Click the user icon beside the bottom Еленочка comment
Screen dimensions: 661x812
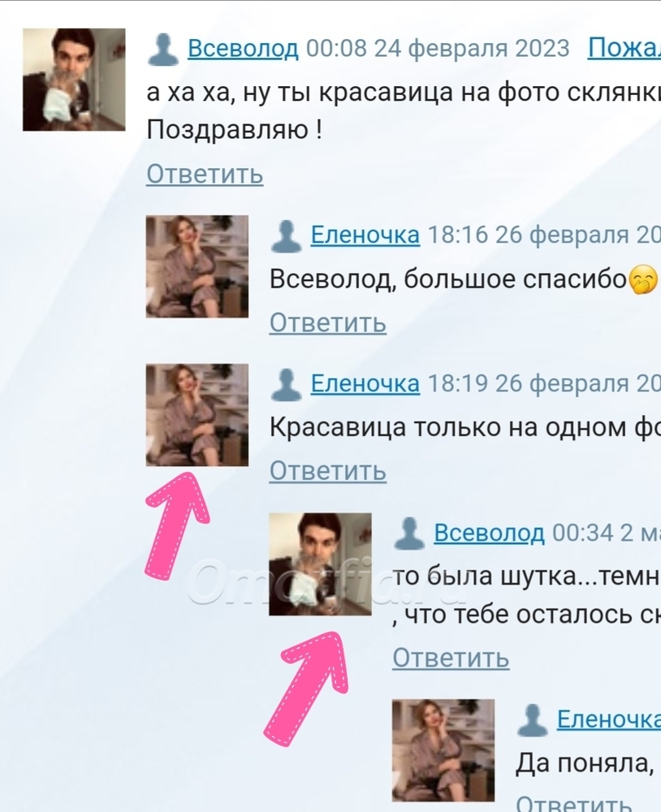point(533,719)
